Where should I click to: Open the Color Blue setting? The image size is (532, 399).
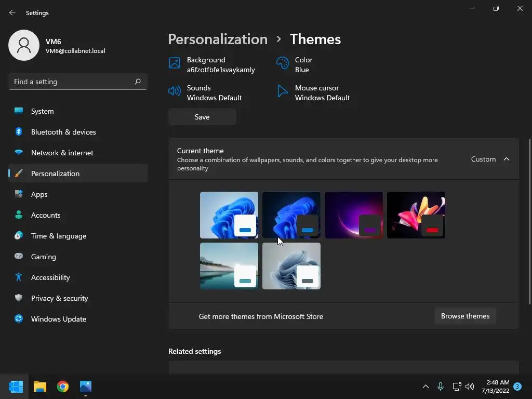click(x=295, y=64)
